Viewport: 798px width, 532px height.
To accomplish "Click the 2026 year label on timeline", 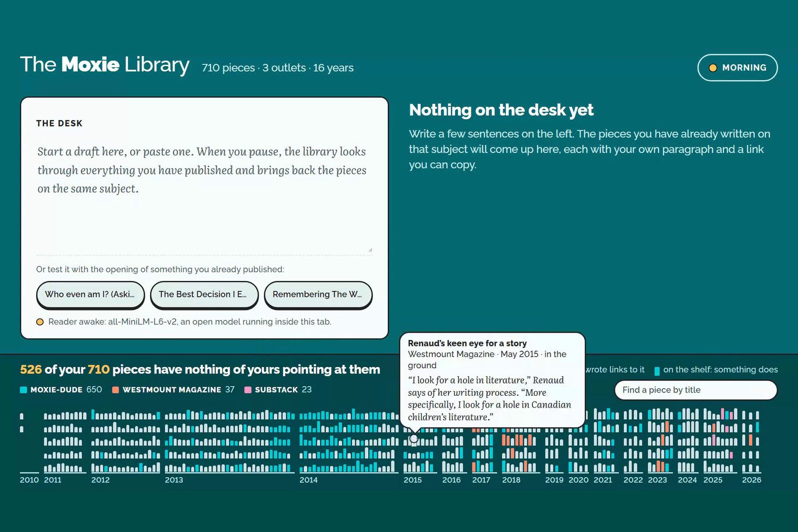I will coord(752,480).
